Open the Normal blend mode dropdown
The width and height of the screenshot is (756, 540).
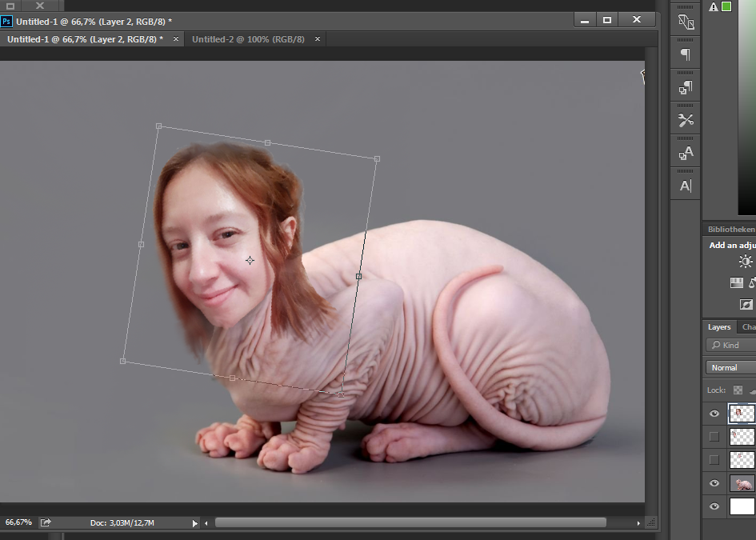coord(731,368)
